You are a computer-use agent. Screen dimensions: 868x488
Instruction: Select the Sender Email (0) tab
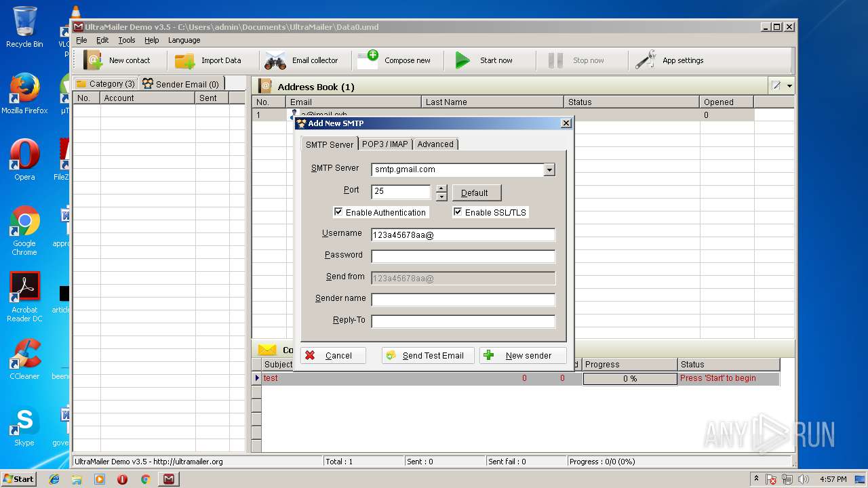click(x=180, y=84)
